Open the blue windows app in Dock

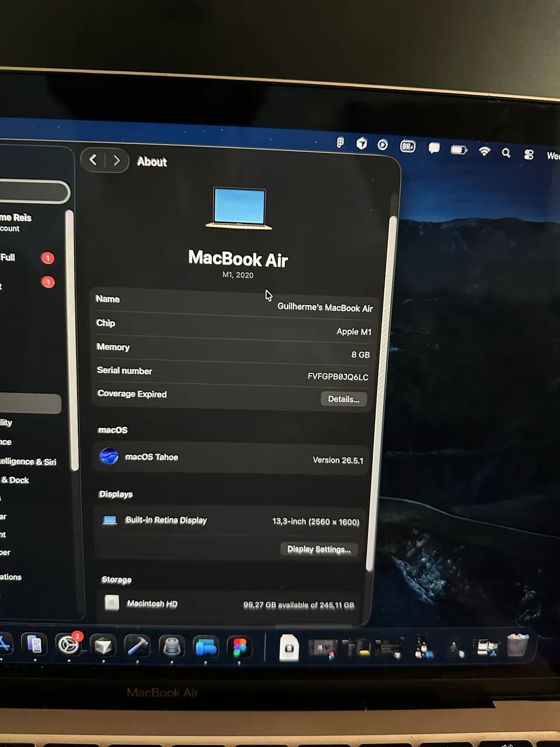(x=206, y=647)
